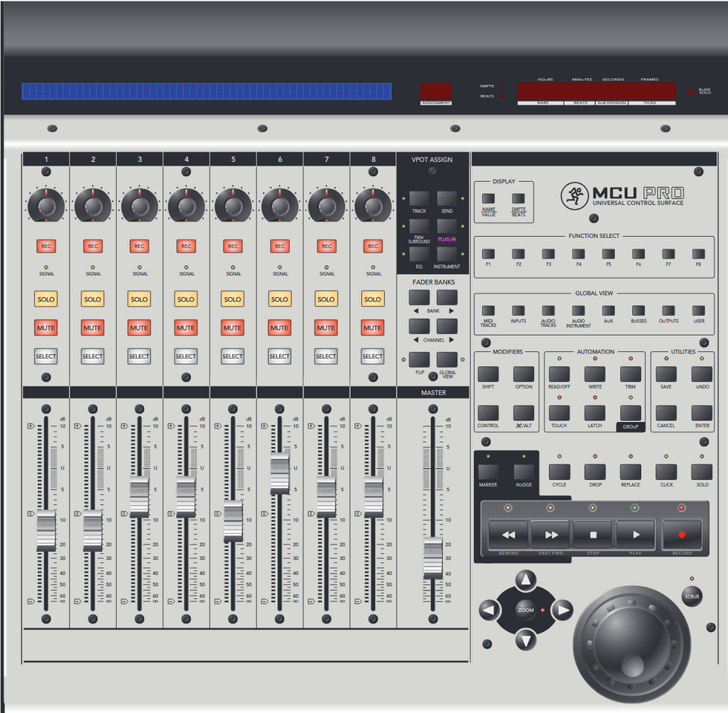Click the F8 function select button
Viewport: 728px width, 713px height.
(699, 254)
